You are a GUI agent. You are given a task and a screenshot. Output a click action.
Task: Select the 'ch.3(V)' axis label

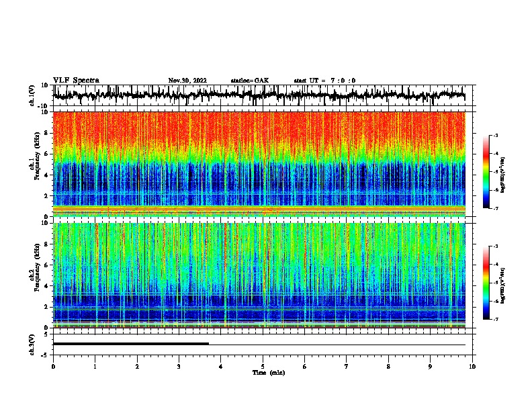pyautogui.click(x=32, y=345)
